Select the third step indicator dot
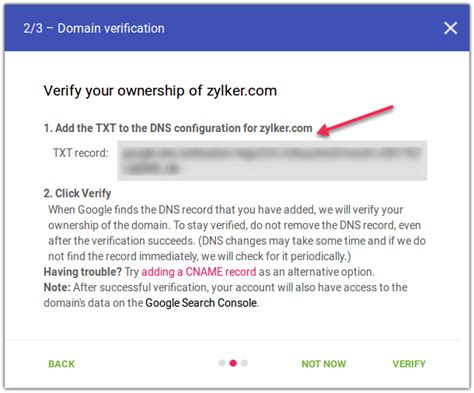 [x=244, y=363]
